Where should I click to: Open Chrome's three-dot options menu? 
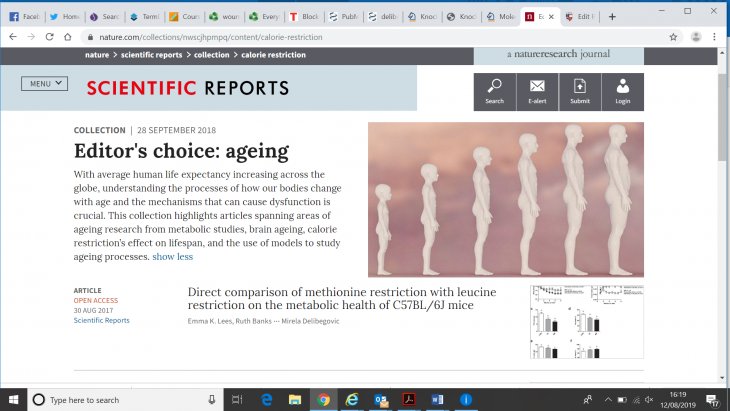pyautogui.click(x=717, y=37)
